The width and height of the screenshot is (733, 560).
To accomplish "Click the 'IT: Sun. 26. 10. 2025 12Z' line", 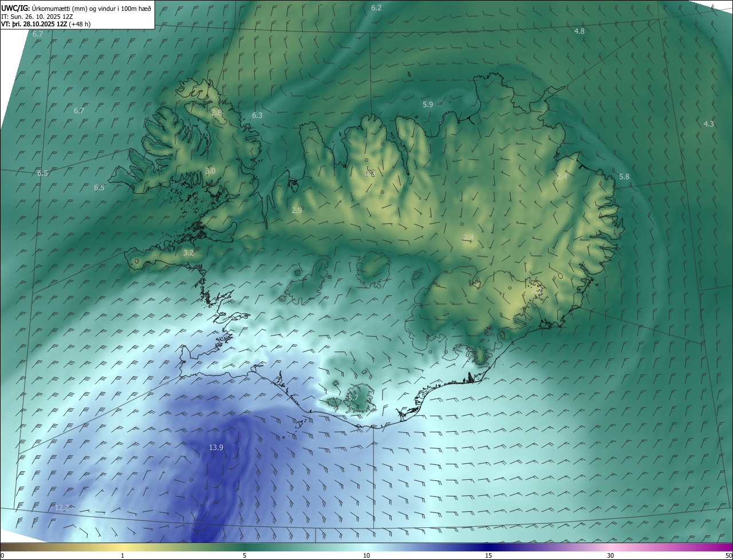I will click(37, 16).
